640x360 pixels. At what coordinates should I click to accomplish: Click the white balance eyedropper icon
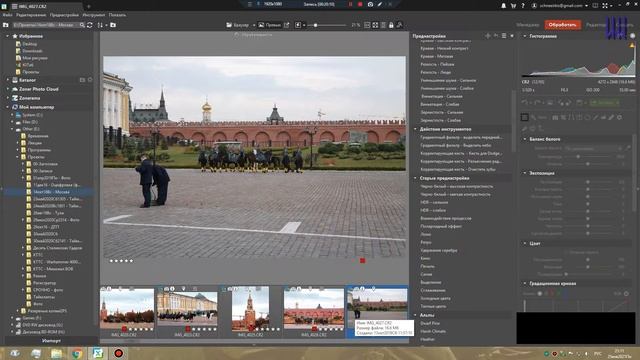click(x=628, y=148)
